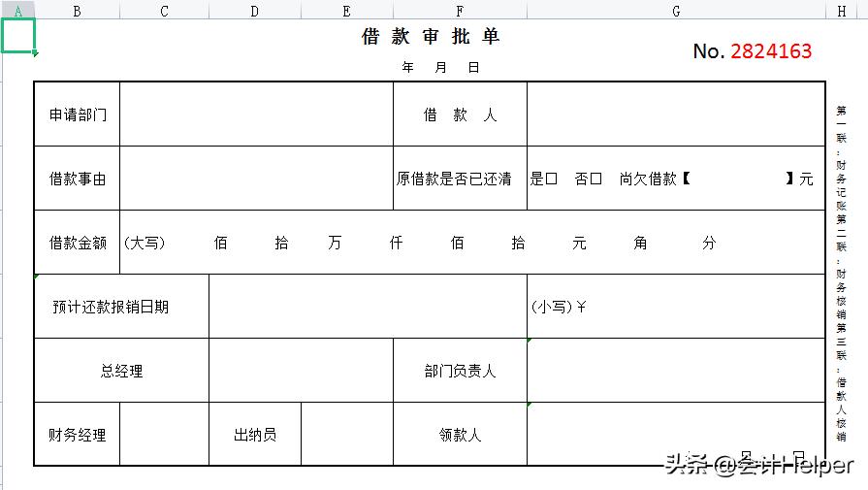
Task: Select the 出纳员 label cell
Action: click(255, 434)
